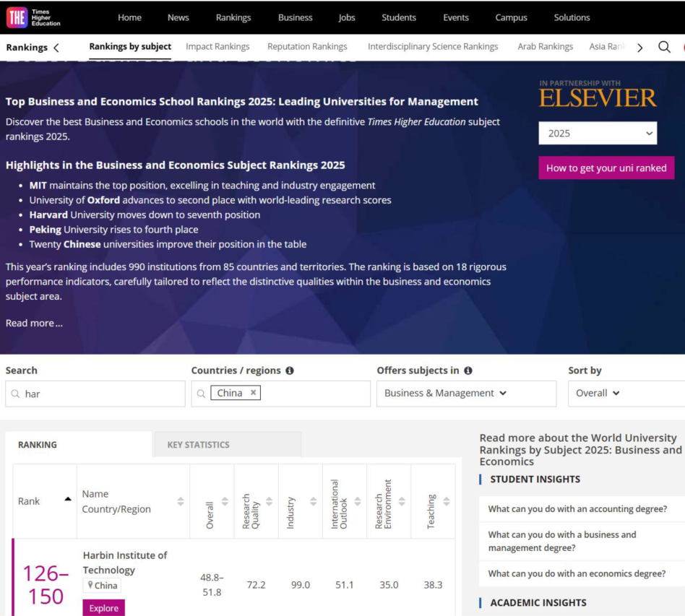The height and width of the screenshot is (616, 685).
Task: Open the 2025 year dropdown
Action: point(597,134)
